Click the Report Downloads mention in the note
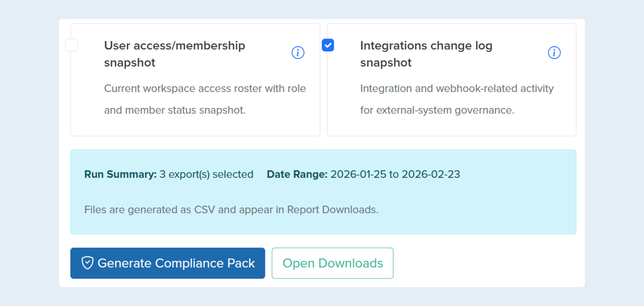 point(332,209)
